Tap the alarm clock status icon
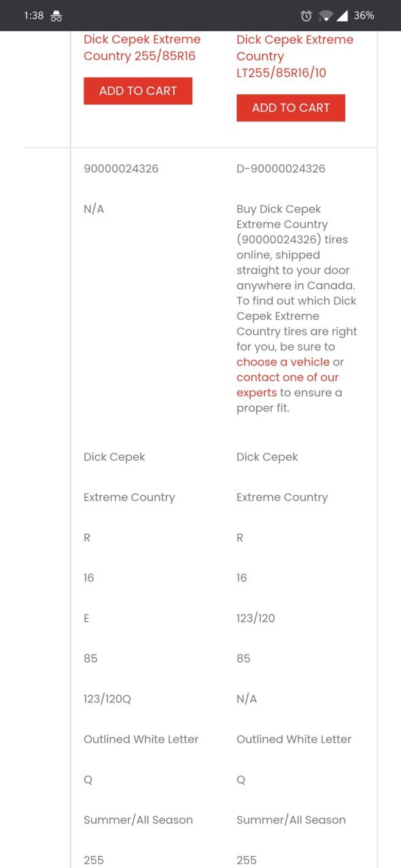This screenshot has height=868, width=401. click(x=307, y=16)
